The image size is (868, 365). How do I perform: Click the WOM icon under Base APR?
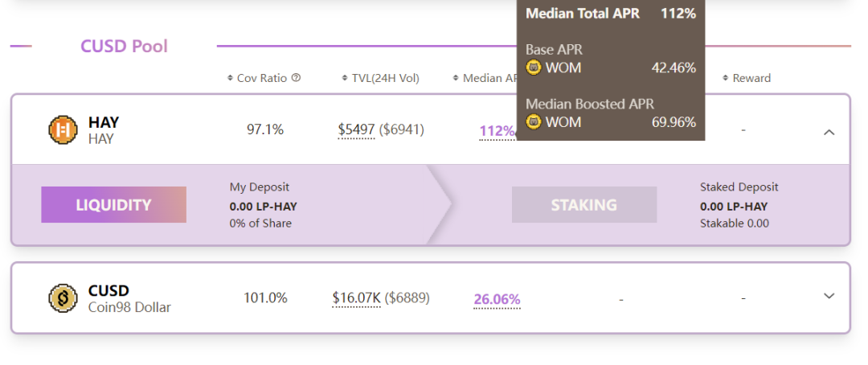tap(534, 68)
